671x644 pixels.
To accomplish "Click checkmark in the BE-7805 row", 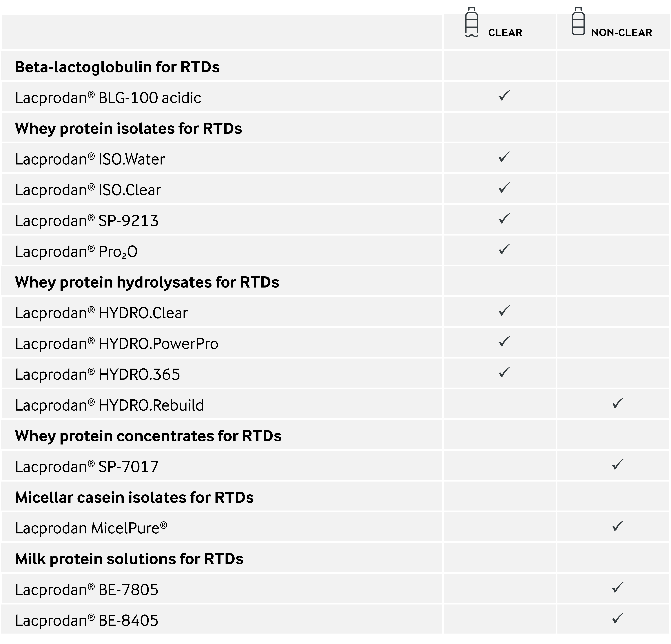I will [618, 588].
